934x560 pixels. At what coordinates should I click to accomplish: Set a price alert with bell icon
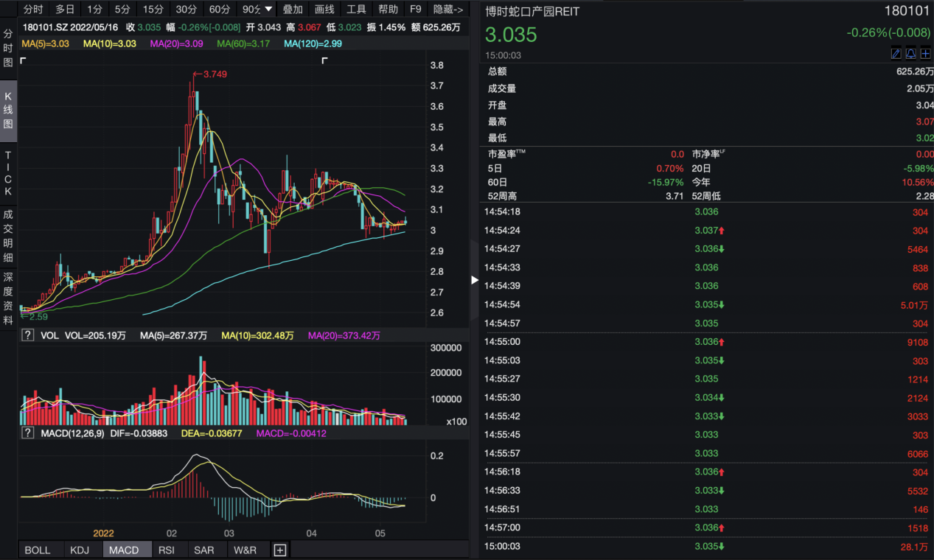[910, 53]
